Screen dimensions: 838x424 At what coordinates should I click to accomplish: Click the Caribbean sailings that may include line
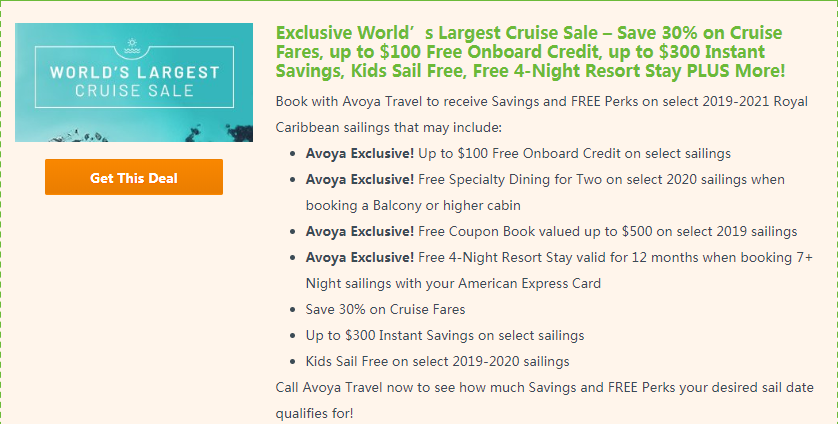tap(389, 128)
